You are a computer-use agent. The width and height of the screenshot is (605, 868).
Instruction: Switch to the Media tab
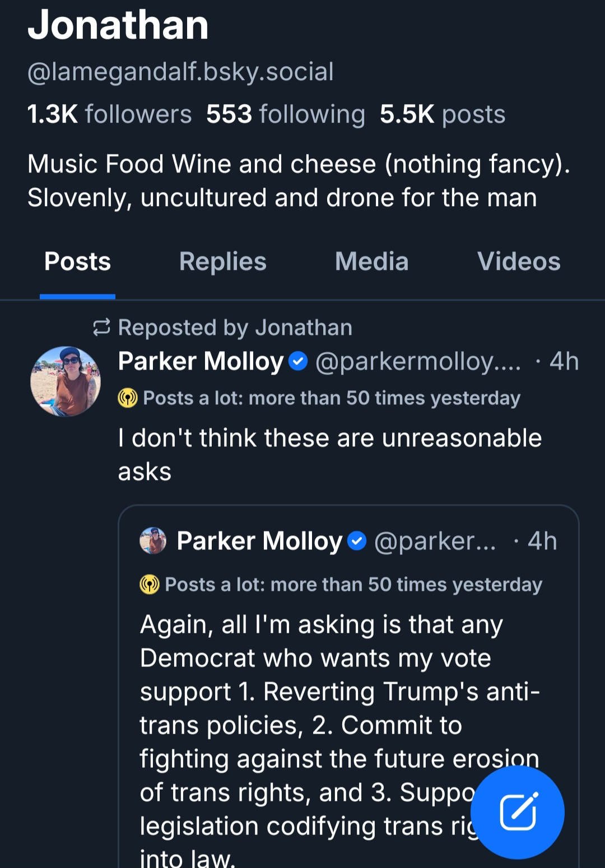click(x=371, y=262)
